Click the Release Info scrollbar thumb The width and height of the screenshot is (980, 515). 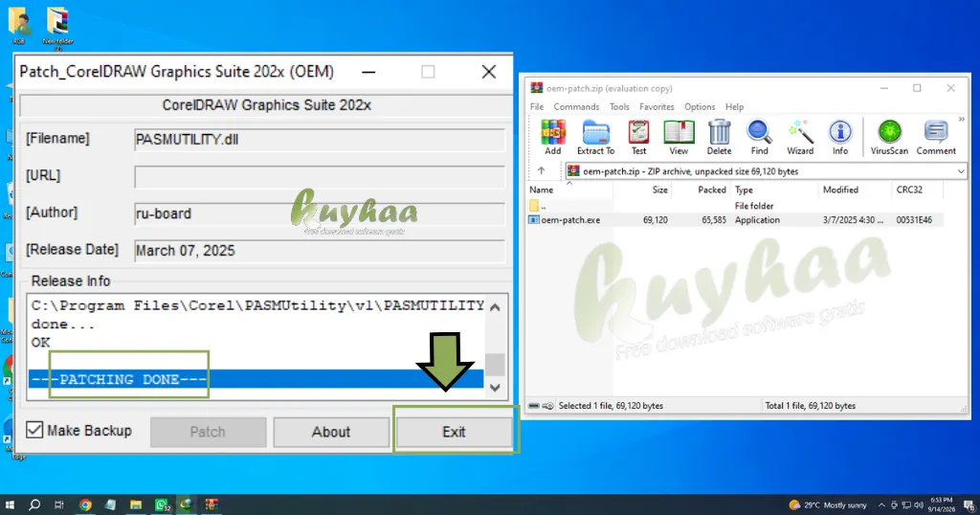coord(495,365)
